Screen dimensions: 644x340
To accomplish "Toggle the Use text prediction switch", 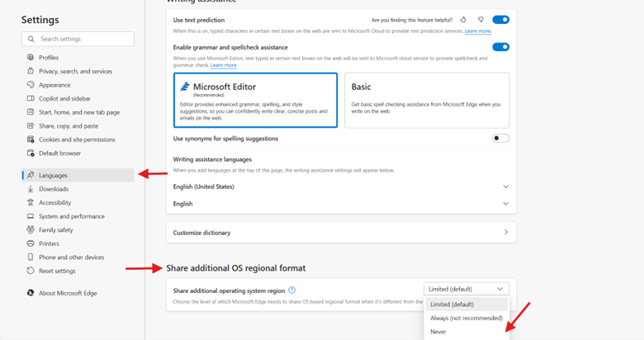I will tap(500, 20).
